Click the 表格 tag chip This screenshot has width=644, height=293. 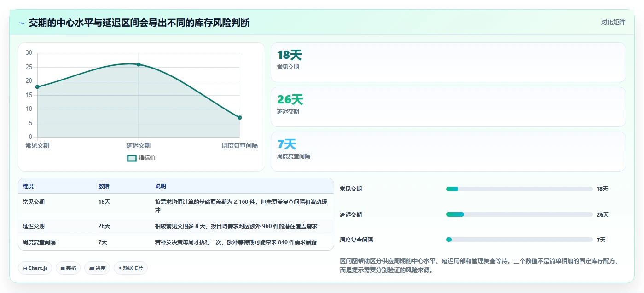pos(68,268)
